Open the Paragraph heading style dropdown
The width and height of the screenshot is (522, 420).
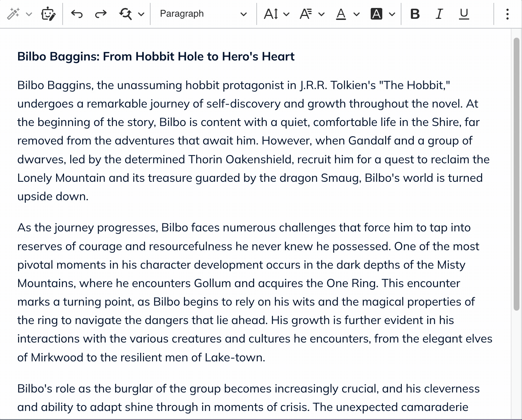203,14
